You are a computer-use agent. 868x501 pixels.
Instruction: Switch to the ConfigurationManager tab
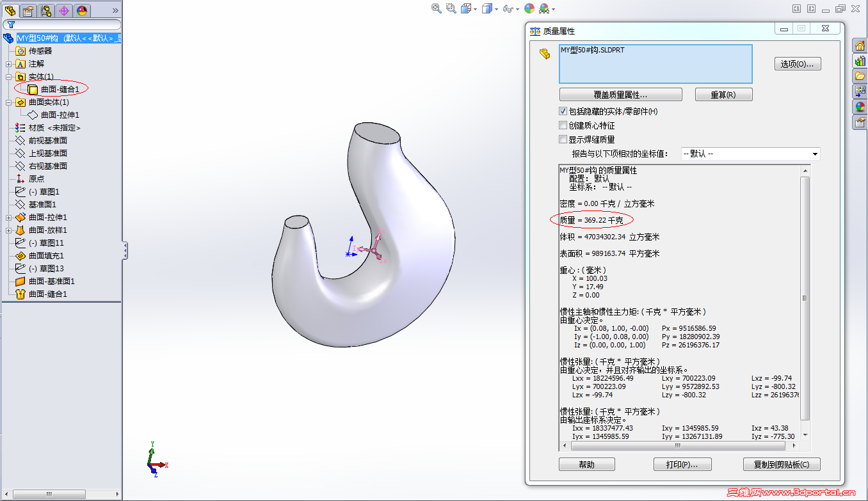click(x=46, y=10)
